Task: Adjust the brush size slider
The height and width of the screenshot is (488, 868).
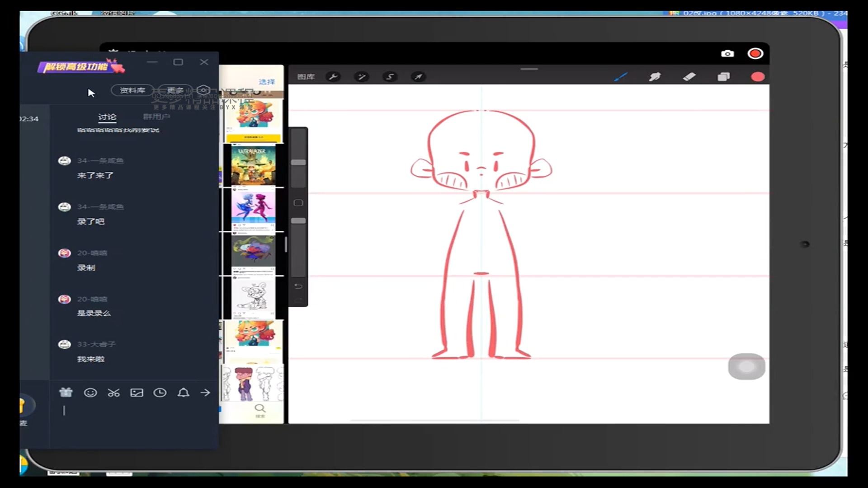Action: point(298,162)
